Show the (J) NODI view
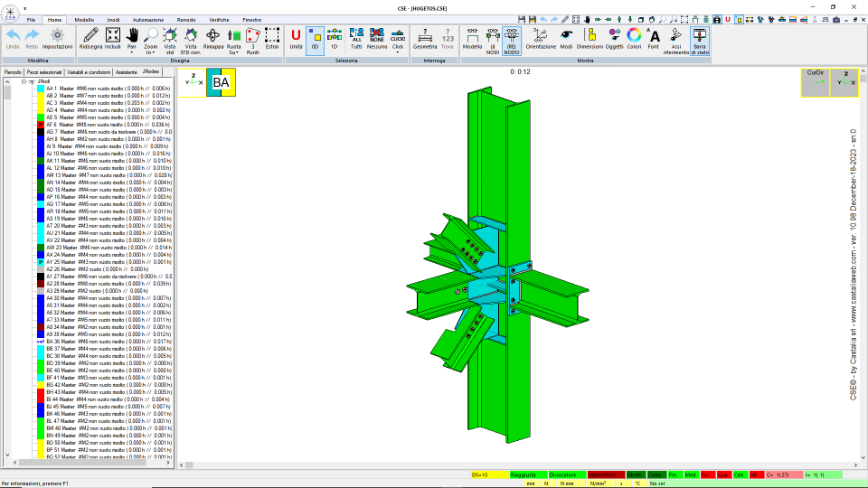Image resolution: width=868 pixels, height=488 pixels. [x=493, y=41]
